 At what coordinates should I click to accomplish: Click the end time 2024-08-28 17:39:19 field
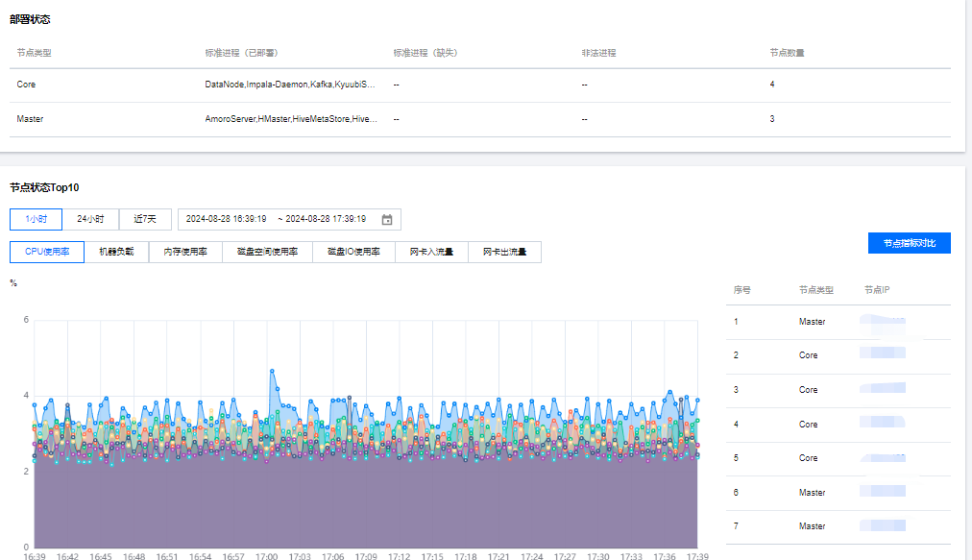pos(325,219)
